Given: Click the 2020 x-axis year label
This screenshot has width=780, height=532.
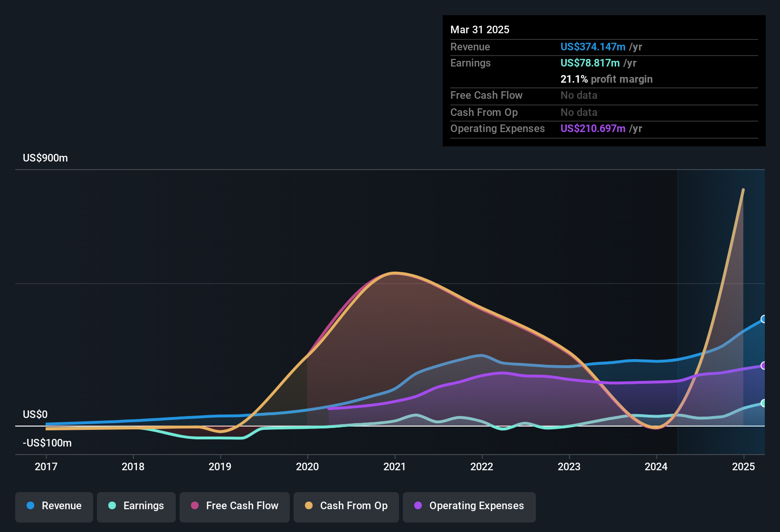Looking at the screenshot, I should point(307,466).
